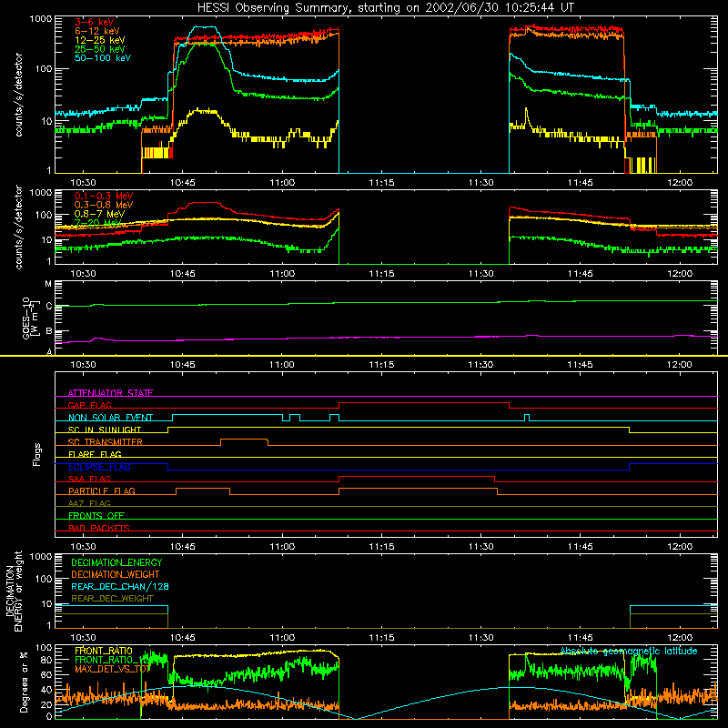Select the green 7-20 MeV legend label
The width and height of the screenshot is (728, 728).
[x=97, y=223]
